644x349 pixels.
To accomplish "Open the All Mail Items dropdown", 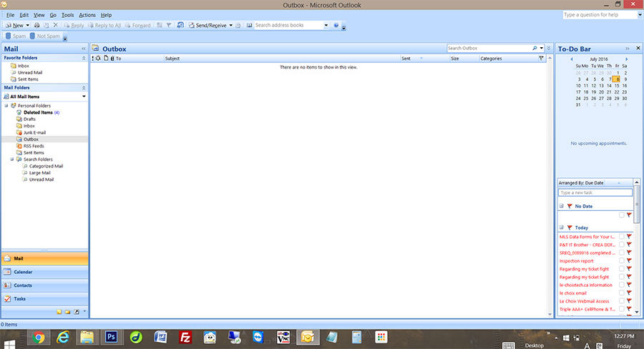I will pyautogui.click(x=84, y=97).
